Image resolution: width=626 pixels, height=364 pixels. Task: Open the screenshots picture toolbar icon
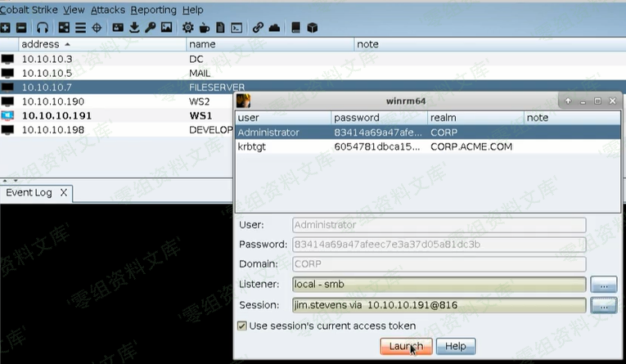[167, 27]
